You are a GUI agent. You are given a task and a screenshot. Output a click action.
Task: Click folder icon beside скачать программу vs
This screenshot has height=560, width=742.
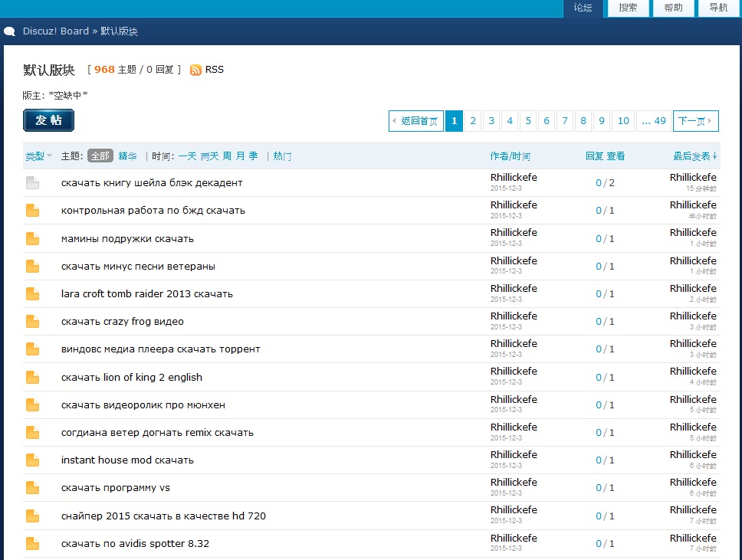pyautogui.click(x=33, y=488)
